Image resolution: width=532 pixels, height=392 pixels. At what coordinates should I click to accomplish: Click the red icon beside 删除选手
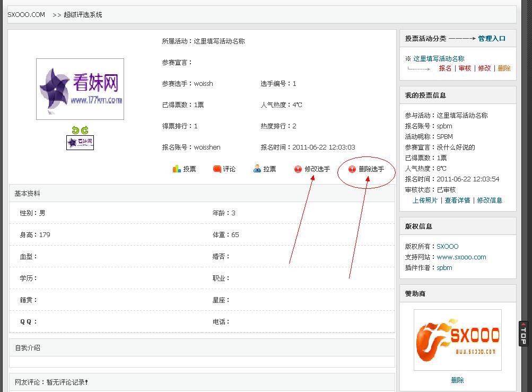(x=352, y=169)
